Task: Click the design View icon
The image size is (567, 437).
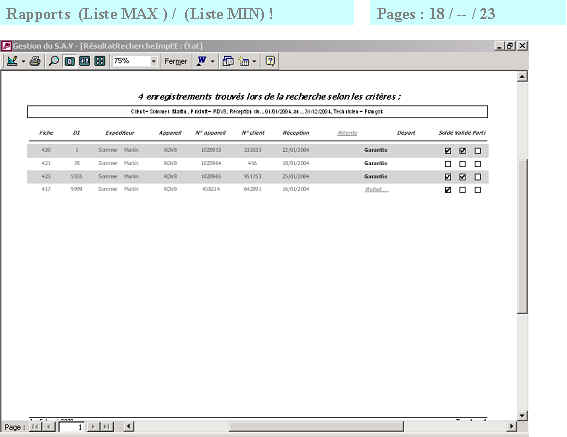Action: click(12, 61)
